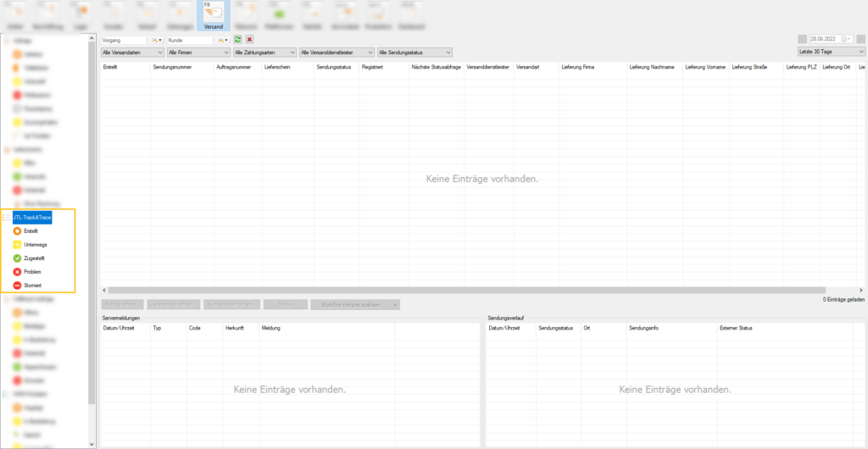This screenshot has height=449, width=868.
Task: Open the Alle Zahlungsarten dropdown
Action: coord(264,53)
